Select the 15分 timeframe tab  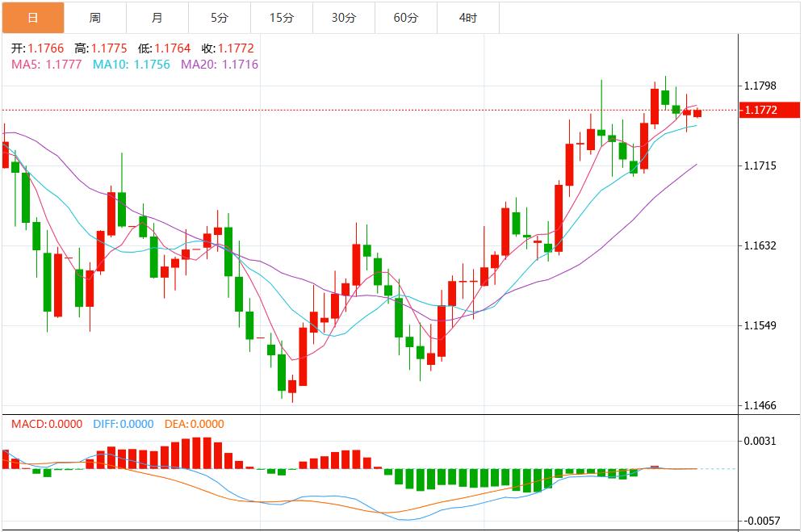(x=282, y=17)
